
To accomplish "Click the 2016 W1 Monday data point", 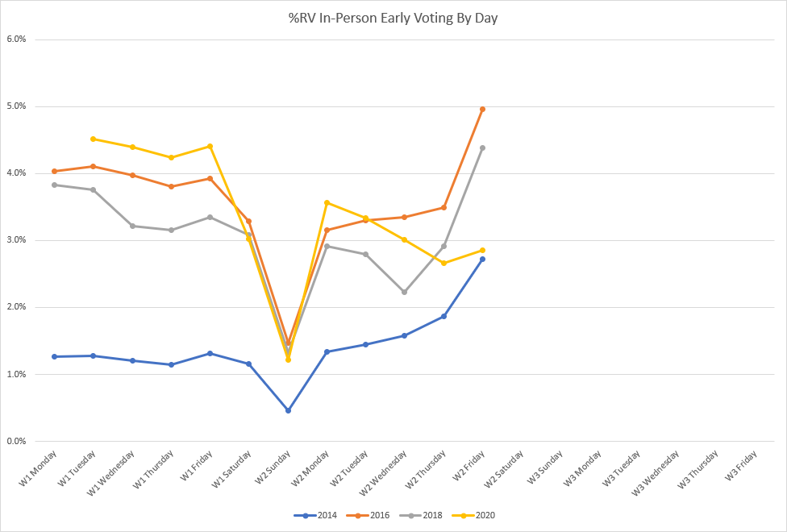I will pyautogui.click(x=54, y=171).
